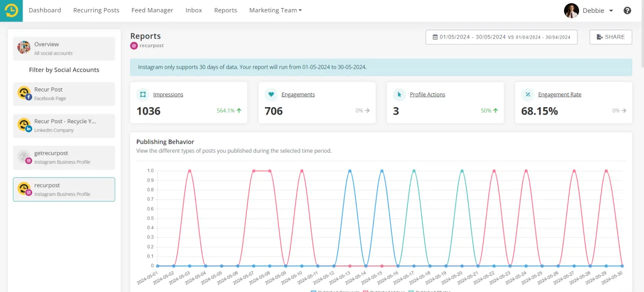Click the Engagement Rate percent icon
This screenshot has height=292, width=644.
[x=528, y=95]
